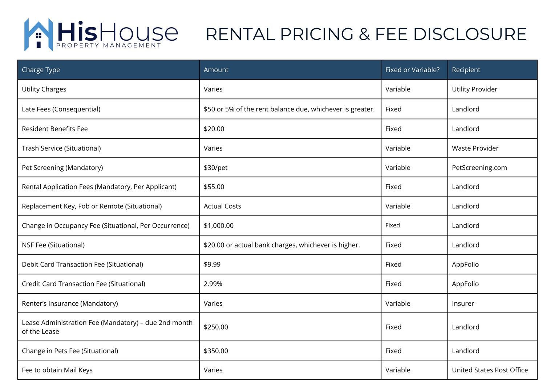Select the $9.99 debit card fee amount
The width and height of the screenshot is (555, 392).
pyautogui.click(x=212, y=264)
